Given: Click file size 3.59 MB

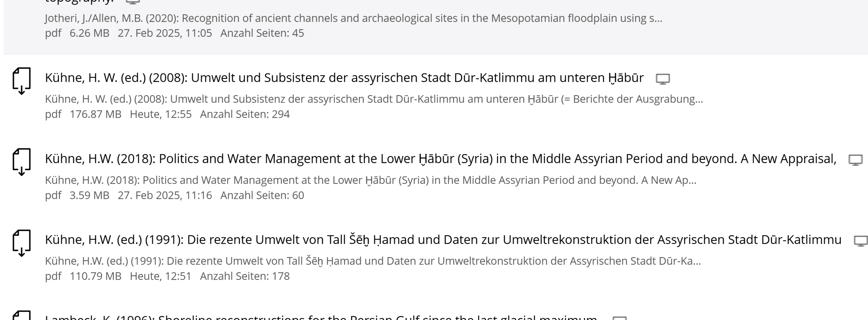Looking at the screenshot, I should tap(89, 195).
